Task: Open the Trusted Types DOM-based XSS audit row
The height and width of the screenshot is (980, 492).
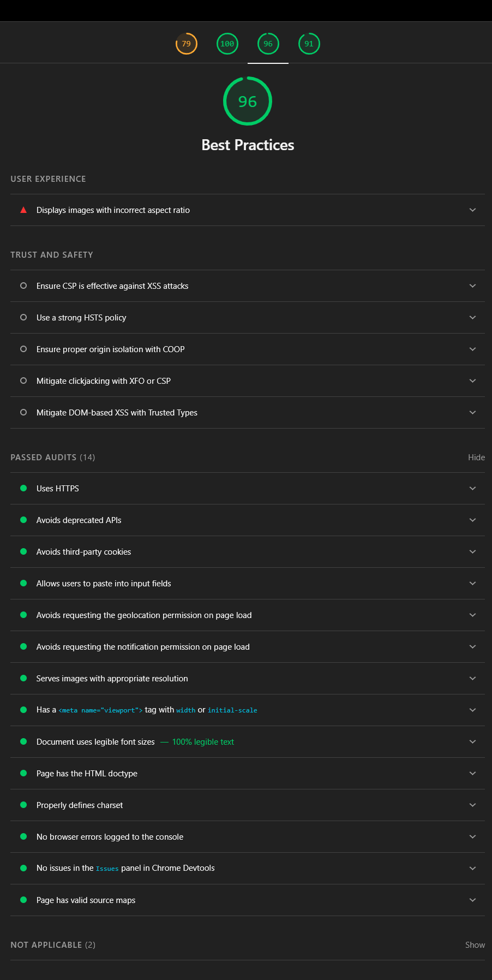Action: pyautogui.click(x=117, y=413)
